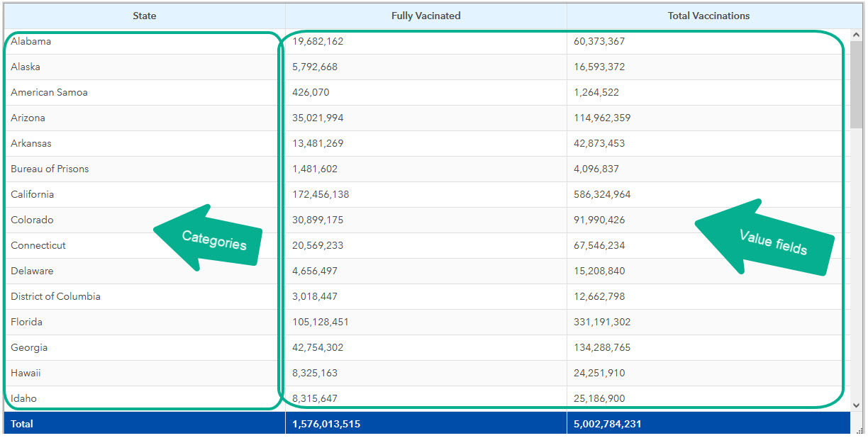Click the scrollbar up arrow
The height and width of the screenshot is (438, 868).
coord(856,34)
